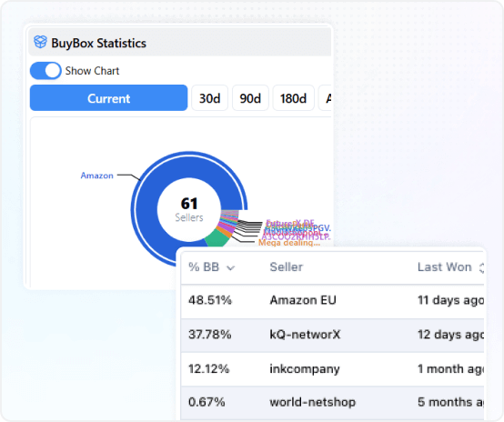504x422 pixels.
Task: Click the Amazon label in the chart
Action: tap(96, 176)
